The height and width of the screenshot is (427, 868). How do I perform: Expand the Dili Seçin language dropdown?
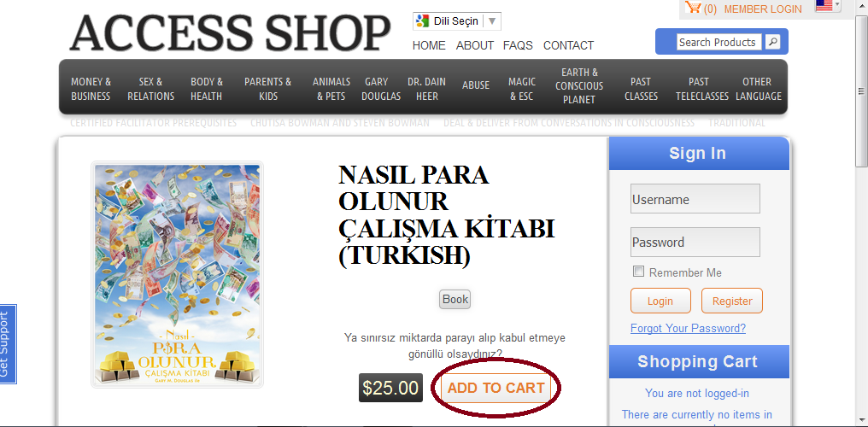pyautogui.click(x=492, y=21)
